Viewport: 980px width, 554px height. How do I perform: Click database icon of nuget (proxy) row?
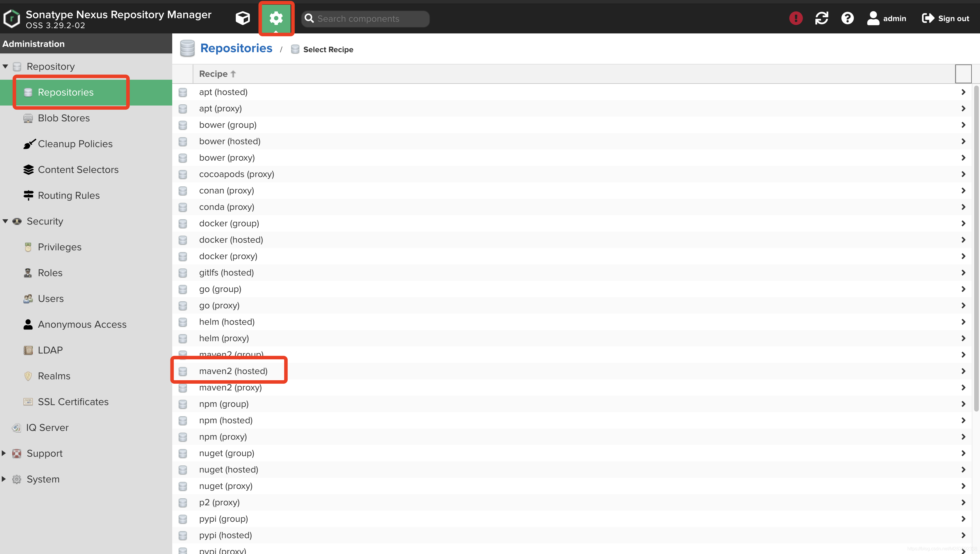click(182, 486)
